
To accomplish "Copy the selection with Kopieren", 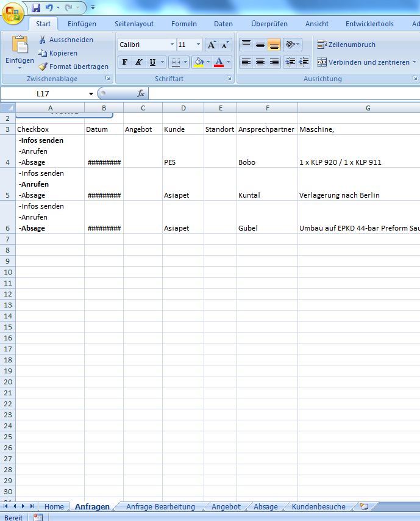I will [57, 53].
